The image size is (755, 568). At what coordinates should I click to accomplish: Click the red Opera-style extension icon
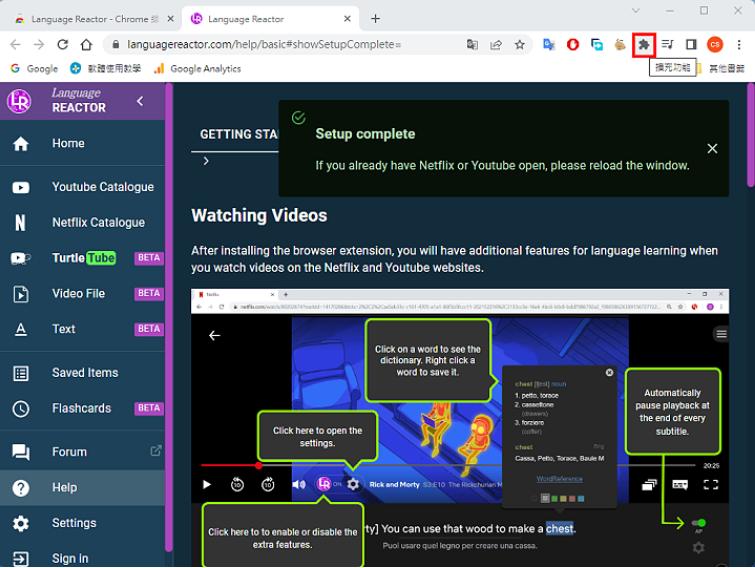573,45
